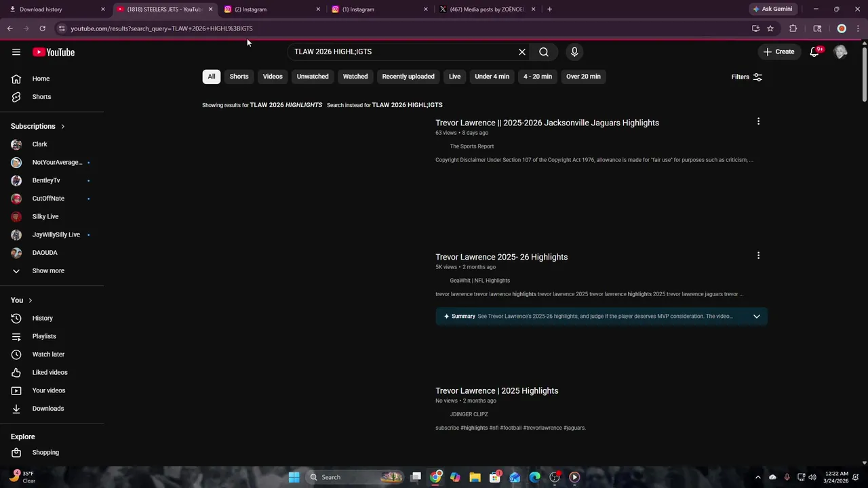Open JDINGER CLIPZ channel
Image resolution: width=868 pixels, height=488 pixels.
(x=469, y=414)
